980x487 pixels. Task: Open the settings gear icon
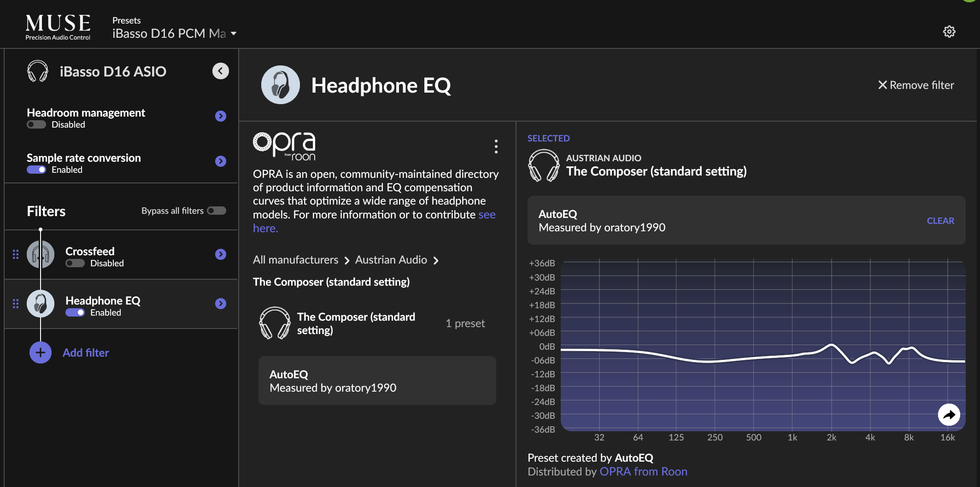pyautogui.click(x=949, y=32)
